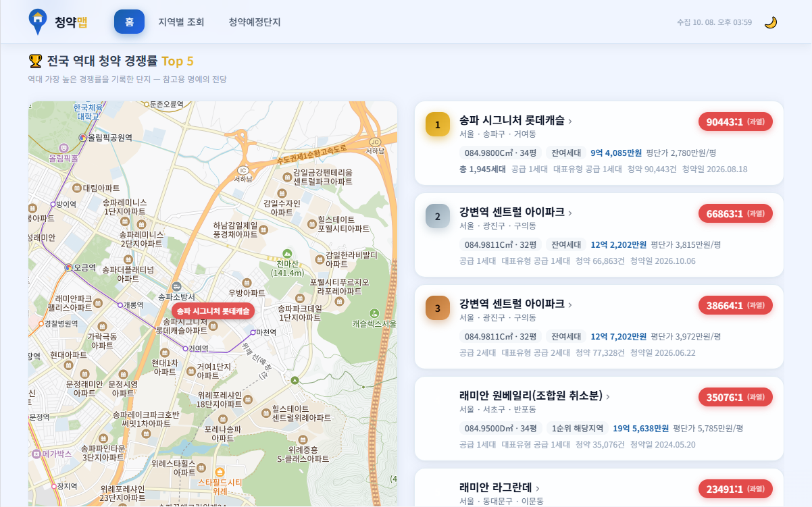812x507 pixels.
Task: Open the 청약예정단지 tab
Action: click(255, 22)
